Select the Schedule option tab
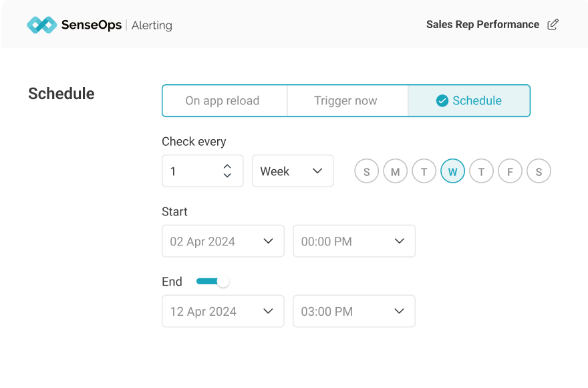 [x=469, y=100]
